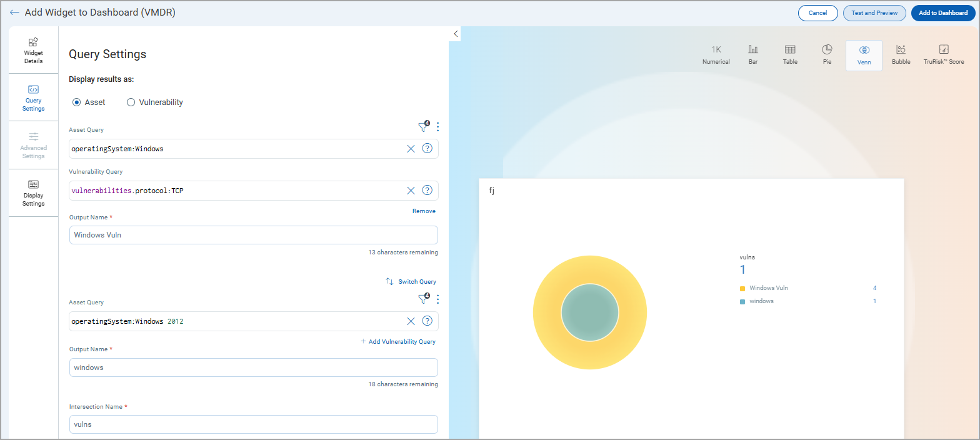Open three-dot menu above operatingSystem:Windows asset query

(437, 127)
